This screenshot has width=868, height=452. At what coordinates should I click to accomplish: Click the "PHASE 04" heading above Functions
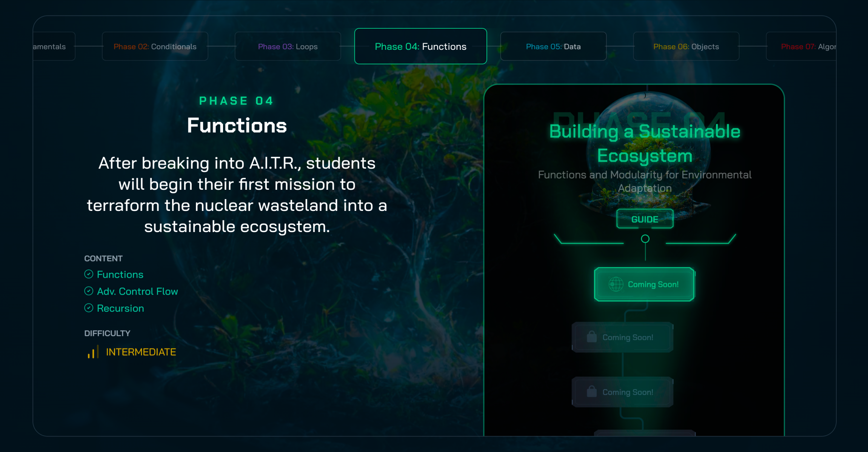coord(237,101)
